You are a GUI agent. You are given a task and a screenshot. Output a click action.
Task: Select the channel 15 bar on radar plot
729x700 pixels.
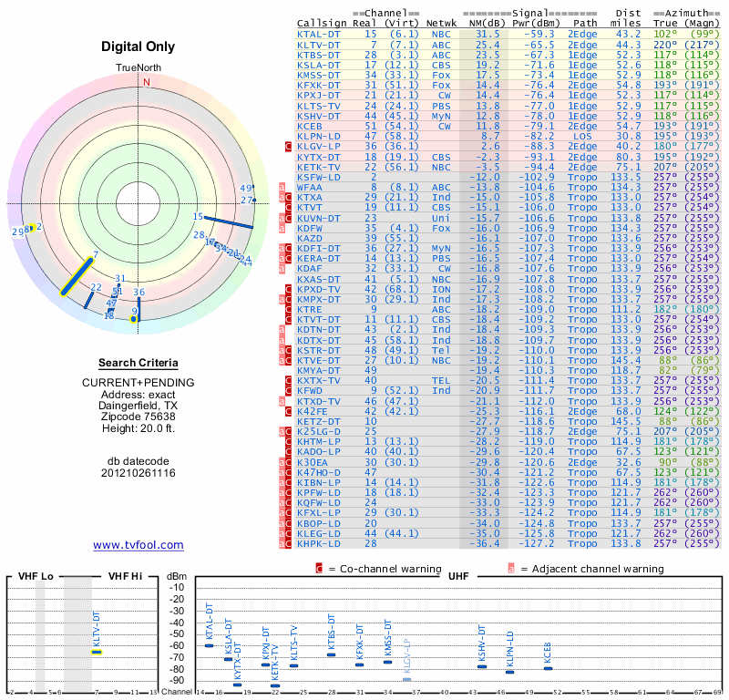[x=229, y=222]
